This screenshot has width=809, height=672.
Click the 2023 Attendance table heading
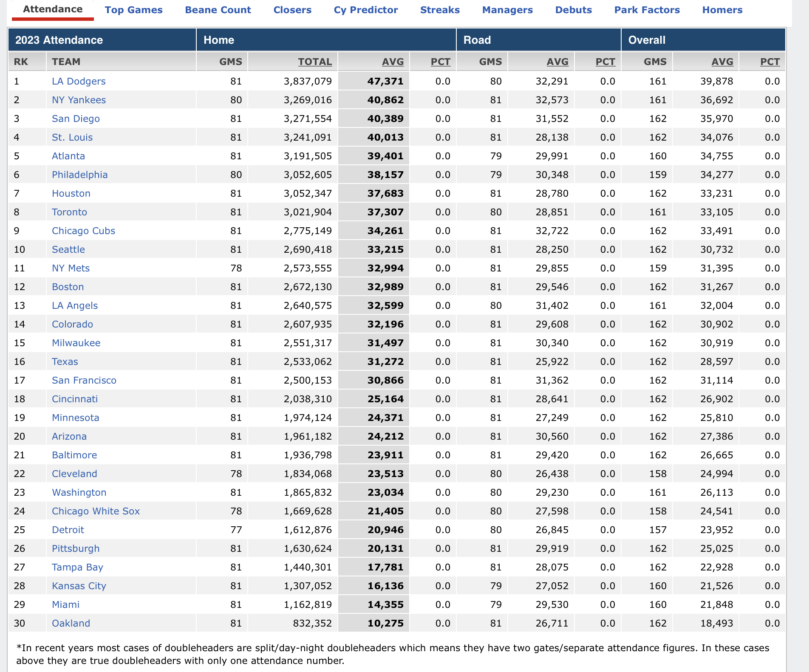click(59, 40)
